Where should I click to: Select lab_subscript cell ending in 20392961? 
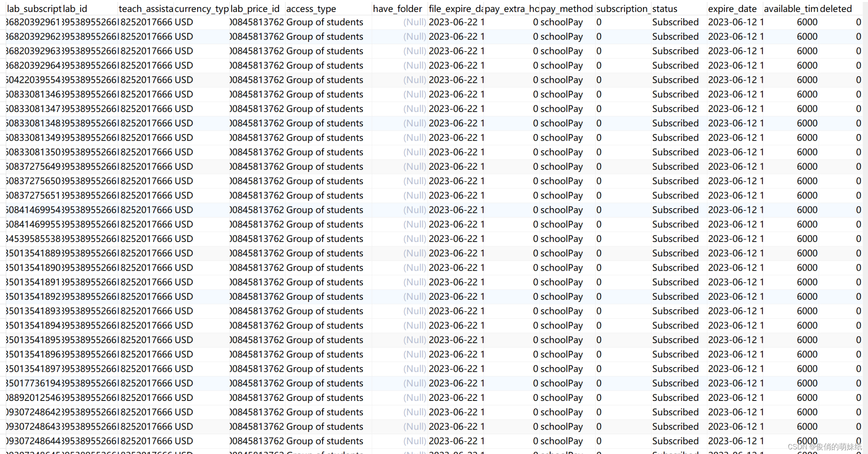pos(34,22)
